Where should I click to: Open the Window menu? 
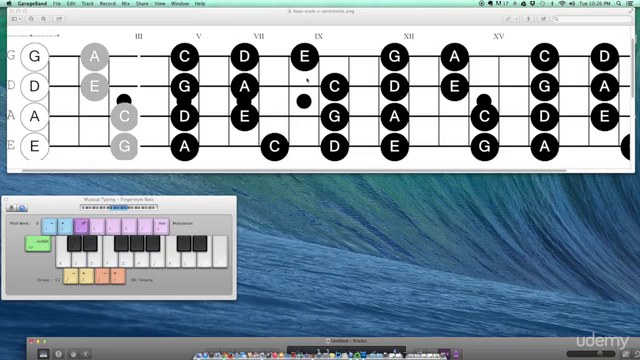point(180,3)
